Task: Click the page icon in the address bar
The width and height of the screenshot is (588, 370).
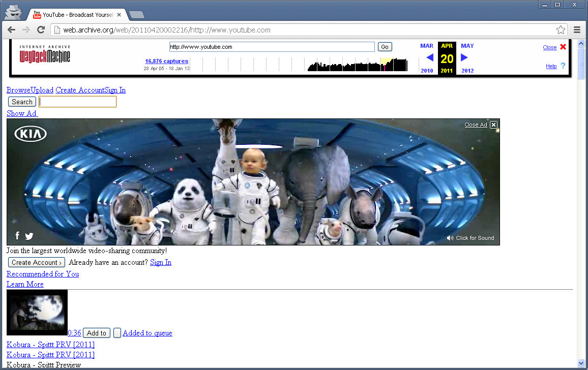Action: click(56, 30)
